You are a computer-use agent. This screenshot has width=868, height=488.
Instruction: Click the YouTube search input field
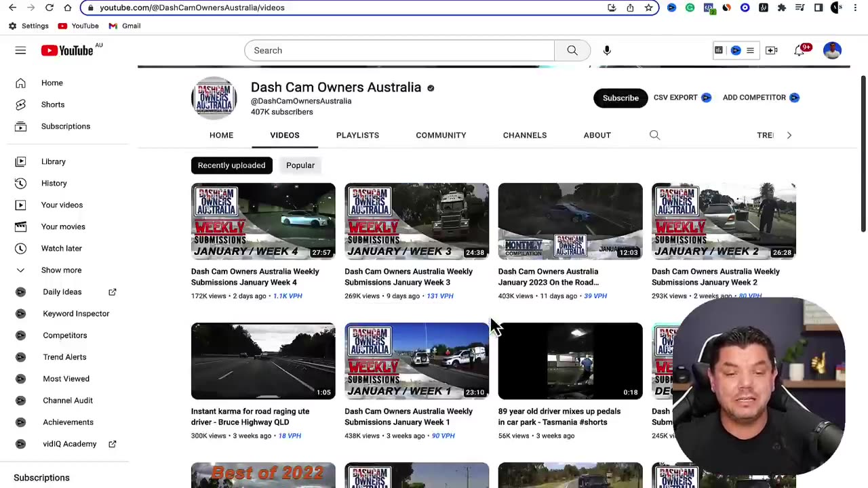(x=399, y=50)
